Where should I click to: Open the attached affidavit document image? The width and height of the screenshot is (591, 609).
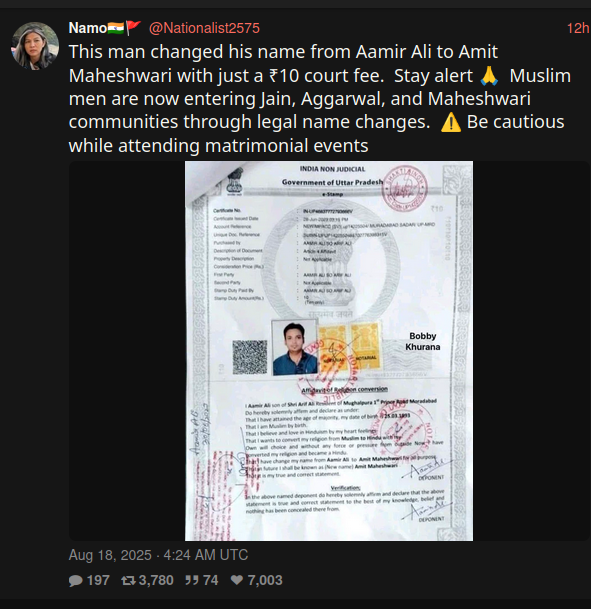pos(329,351)
